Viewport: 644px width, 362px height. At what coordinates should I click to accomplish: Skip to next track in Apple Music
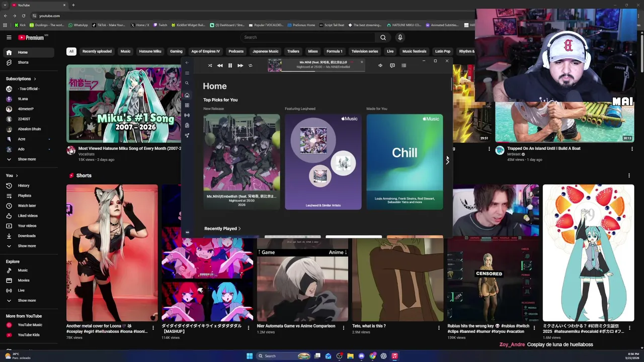240,65
